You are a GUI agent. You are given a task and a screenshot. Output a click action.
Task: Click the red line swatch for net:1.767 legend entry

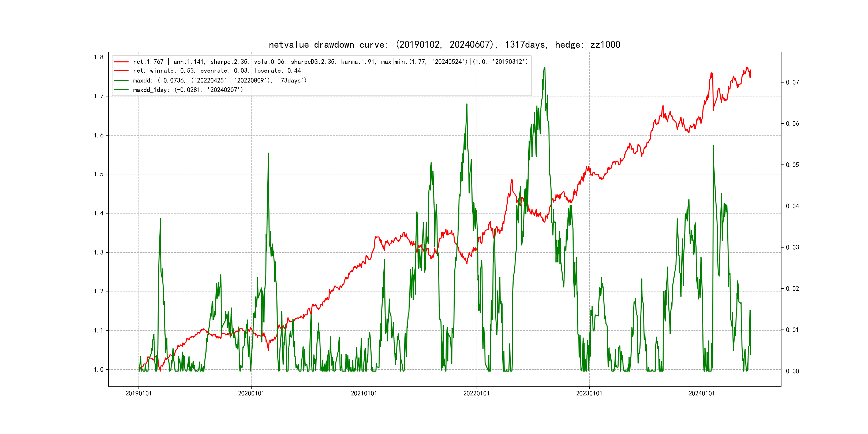pyautogui.click(x=121, y=62)
